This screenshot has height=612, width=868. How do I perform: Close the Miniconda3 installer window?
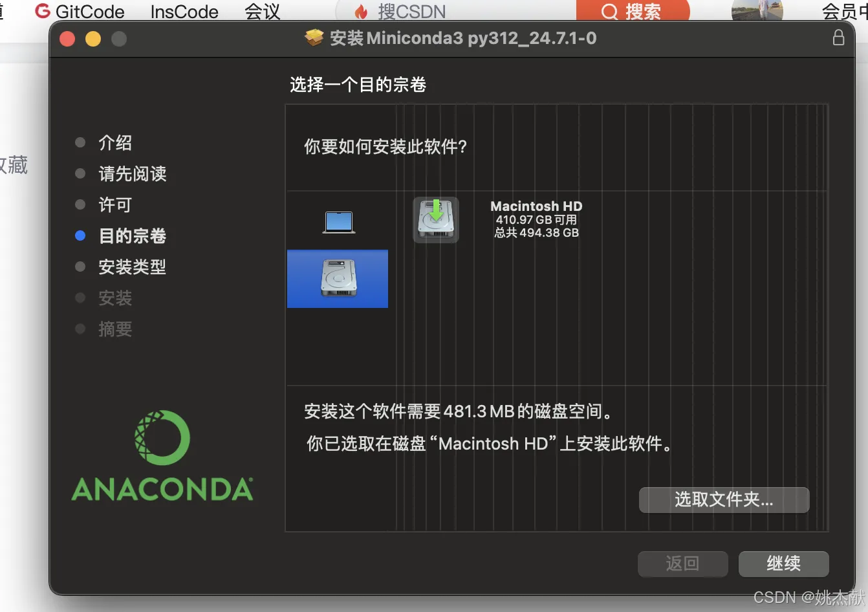coord(67,39)
